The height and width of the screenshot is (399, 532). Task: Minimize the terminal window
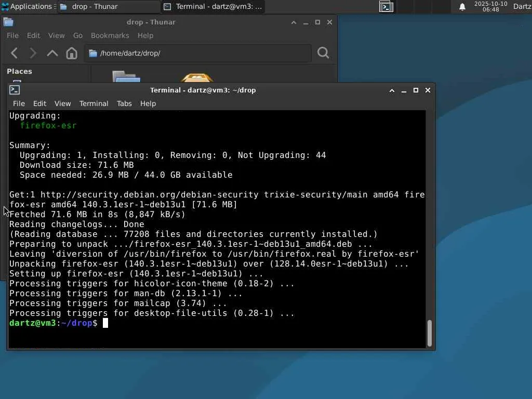click(404, 90)
